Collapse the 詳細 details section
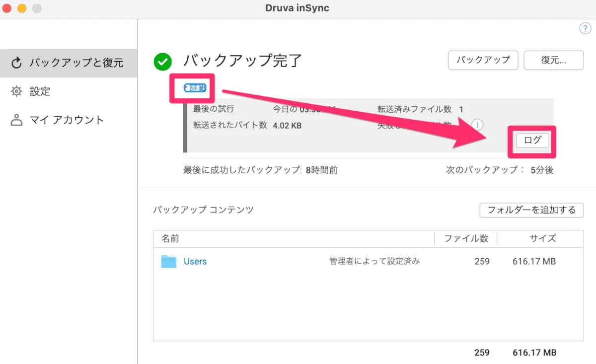This screenshot has width=596, height=364. tap(195, 88)
